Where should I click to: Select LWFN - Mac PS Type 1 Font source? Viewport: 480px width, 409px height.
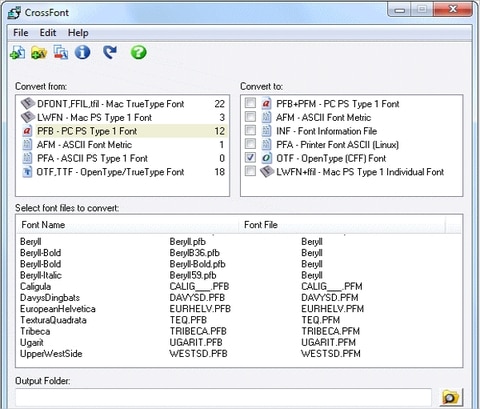[x=123, y=117]
